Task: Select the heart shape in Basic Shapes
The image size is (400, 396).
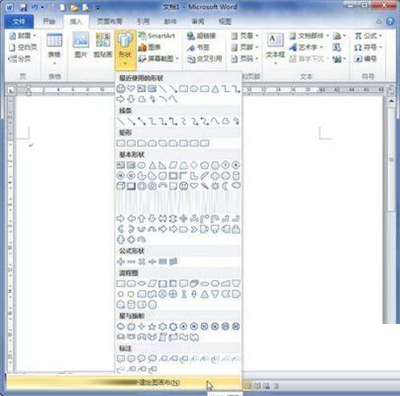Action: [194, 186]
